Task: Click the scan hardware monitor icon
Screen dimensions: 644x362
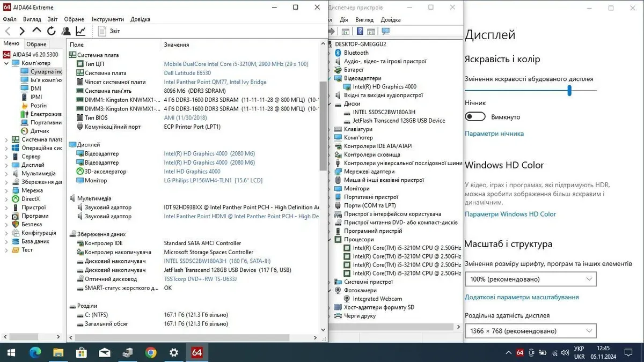Action: [385, 31]
